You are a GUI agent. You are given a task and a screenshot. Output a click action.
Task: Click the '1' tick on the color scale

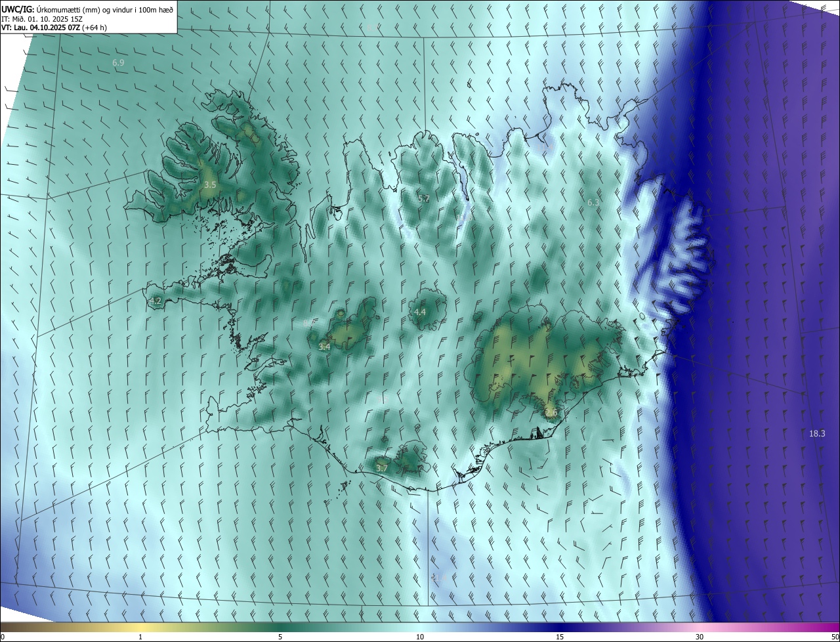140,637
